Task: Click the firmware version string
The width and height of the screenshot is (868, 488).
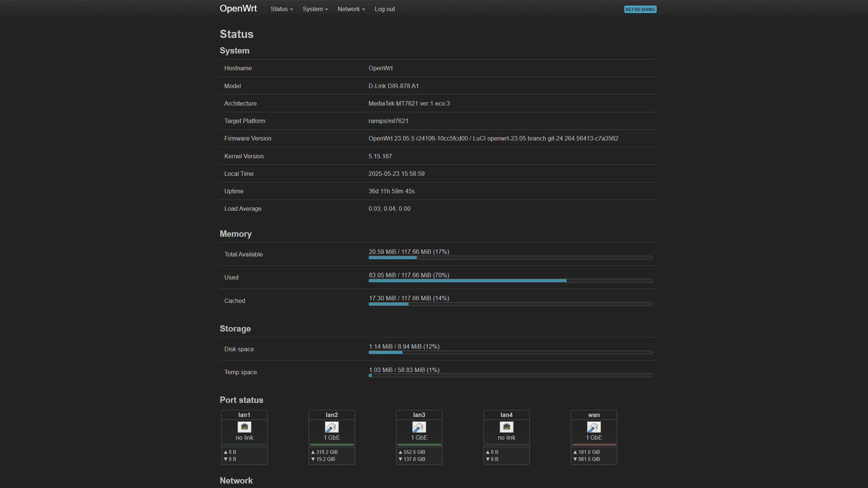Action: click(493, 139)
